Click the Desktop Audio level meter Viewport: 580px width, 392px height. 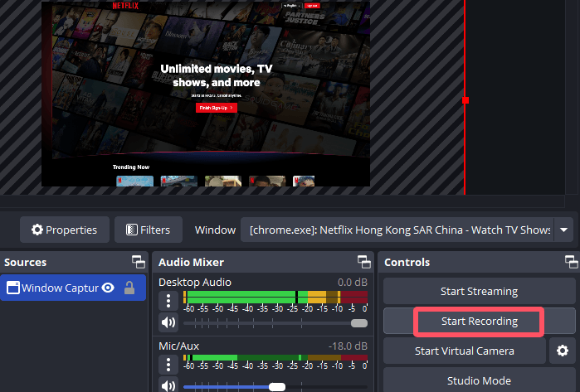[x=275, y=297]
